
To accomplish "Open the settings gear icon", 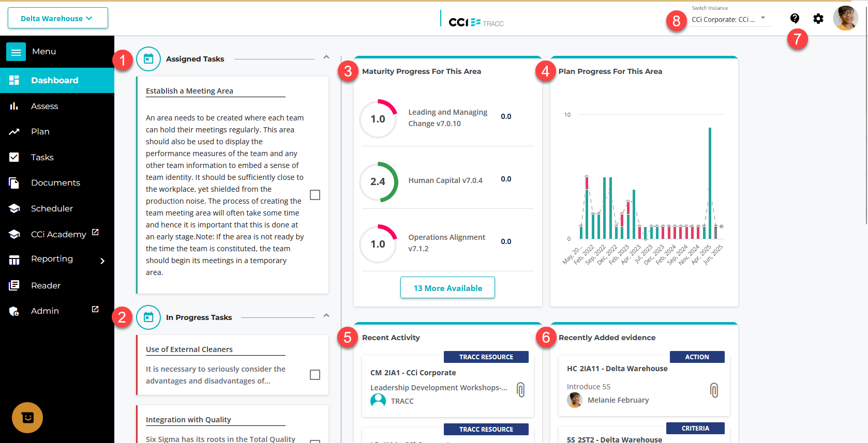I will coord(818,19).
